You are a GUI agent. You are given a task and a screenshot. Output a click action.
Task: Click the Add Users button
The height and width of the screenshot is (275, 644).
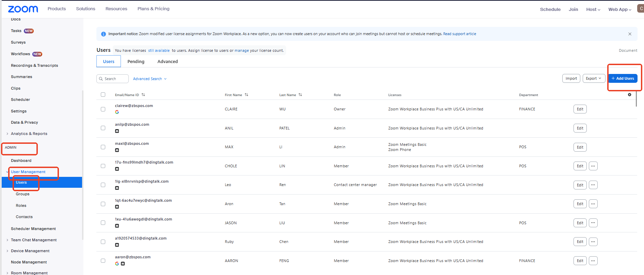click(x=623, y=78)
